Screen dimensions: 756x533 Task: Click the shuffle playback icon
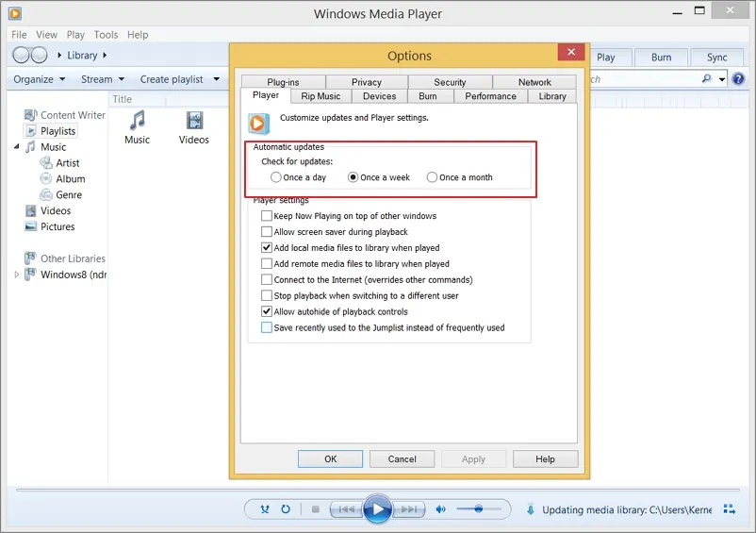pos(265,508)
